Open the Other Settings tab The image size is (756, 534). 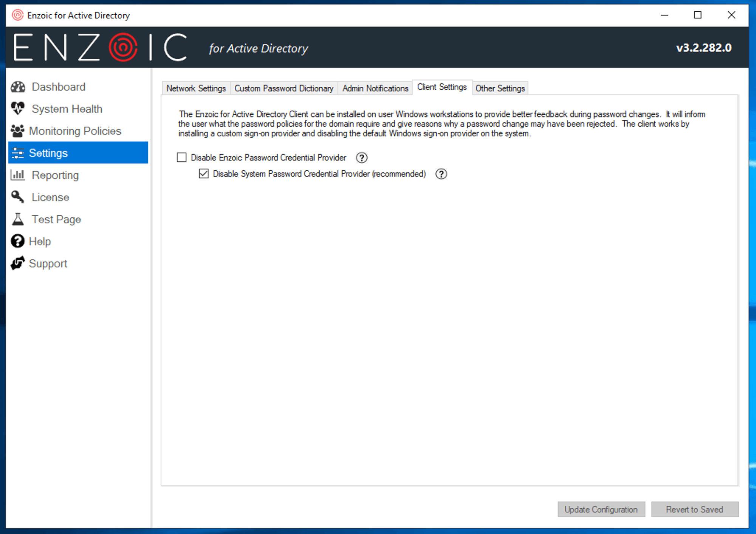(500, 88)
